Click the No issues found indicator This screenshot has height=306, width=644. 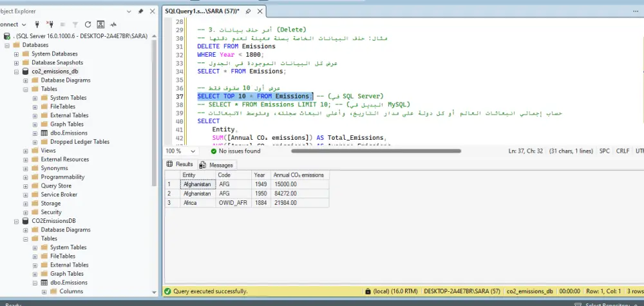coord(235,151)
